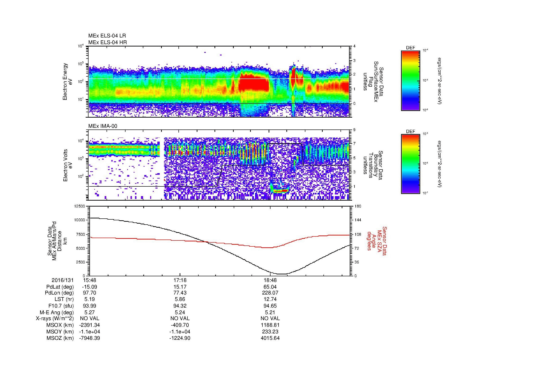This screenshot has width=555, height=392.
Task: Click the top DEF color bar for ELS
Action: (410, 80)
